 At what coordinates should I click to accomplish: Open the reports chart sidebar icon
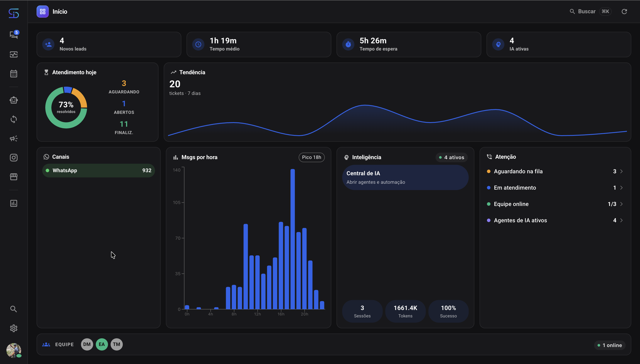pos(14,203)
